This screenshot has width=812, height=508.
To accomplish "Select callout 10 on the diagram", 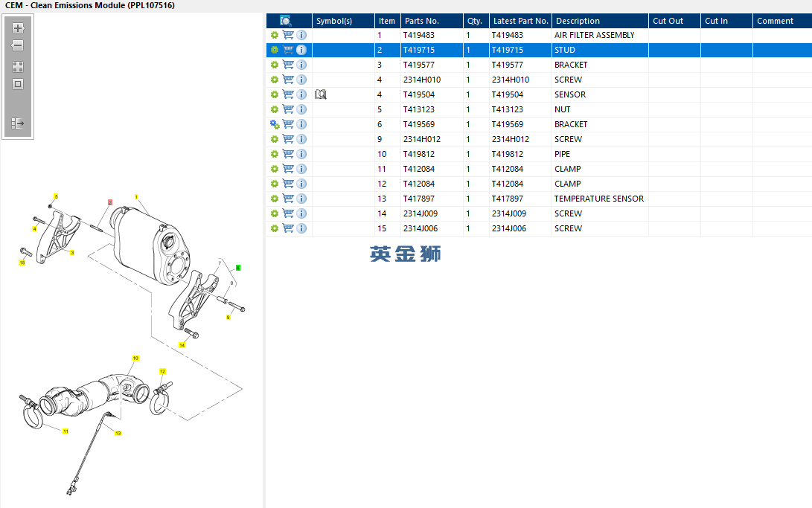I will [135, 358].
